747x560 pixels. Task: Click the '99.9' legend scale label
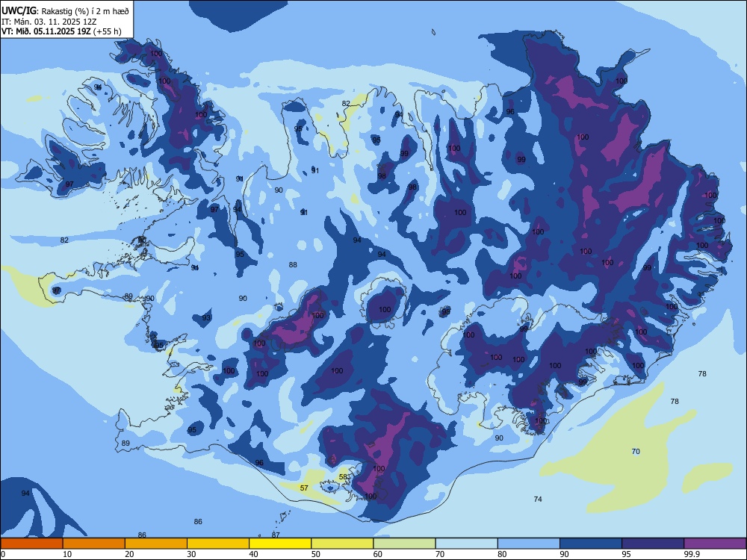(x=692, y=554)
